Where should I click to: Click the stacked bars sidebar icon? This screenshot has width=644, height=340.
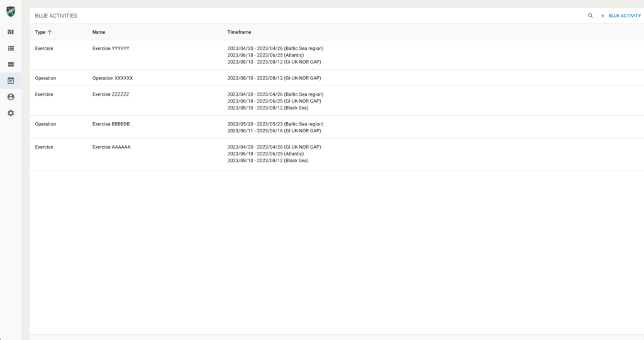[11, 64]
